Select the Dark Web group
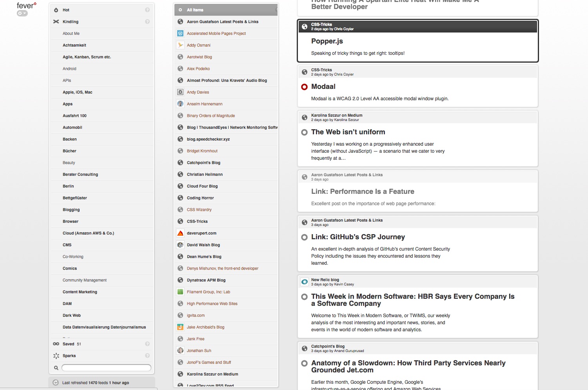 coord(102,315)
